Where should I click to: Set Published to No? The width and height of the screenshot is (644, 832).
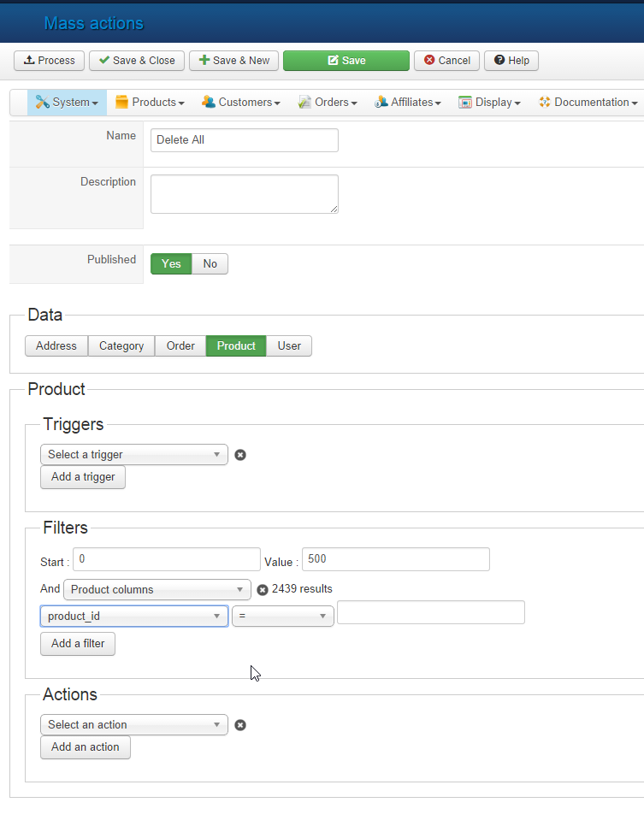pos(210,264)
